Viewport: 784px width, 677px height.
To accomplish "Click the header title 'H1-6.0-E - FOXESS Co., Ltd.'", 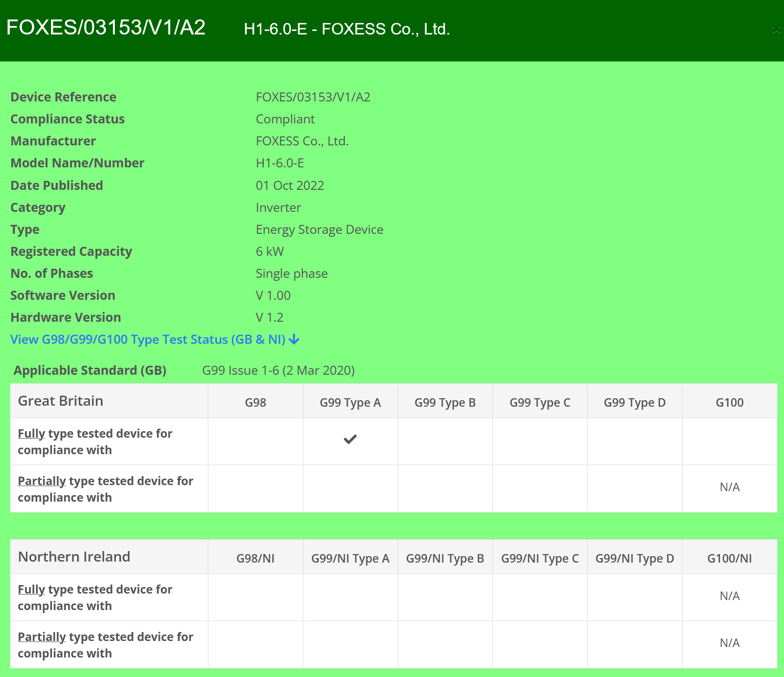I will [347, 29].
